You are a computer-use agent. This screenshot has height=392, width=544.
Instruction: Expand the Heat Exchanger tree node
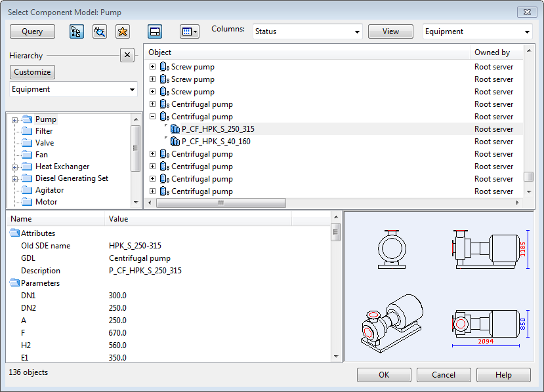click(x=14, y=167)
